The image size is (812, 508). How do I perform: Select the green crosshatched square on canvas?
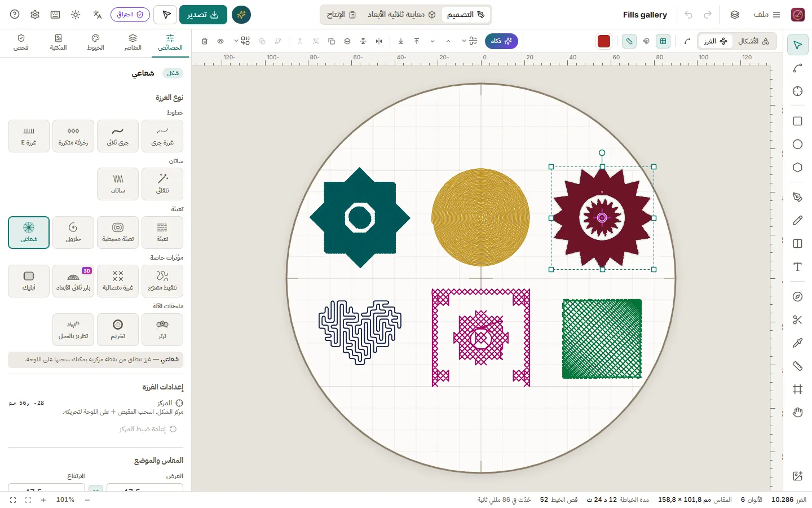coord(602,339)
